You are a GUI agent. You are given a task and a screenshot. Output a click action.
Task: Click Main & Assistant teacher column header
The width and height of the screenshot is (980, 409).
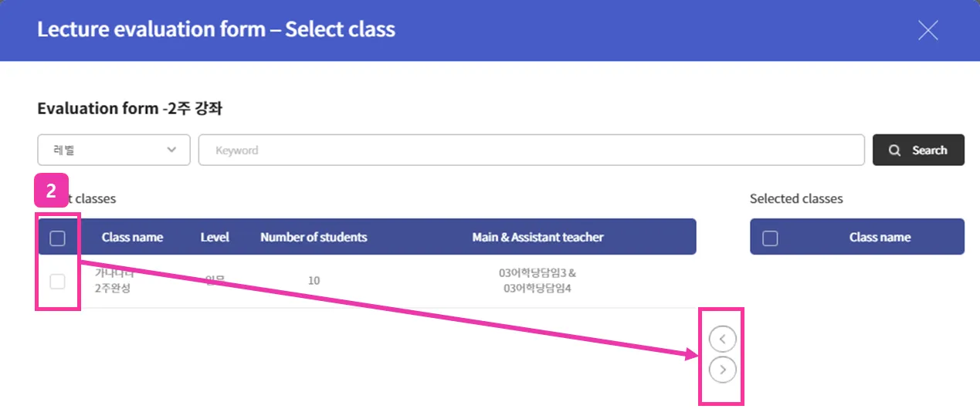tap(537, 237)
